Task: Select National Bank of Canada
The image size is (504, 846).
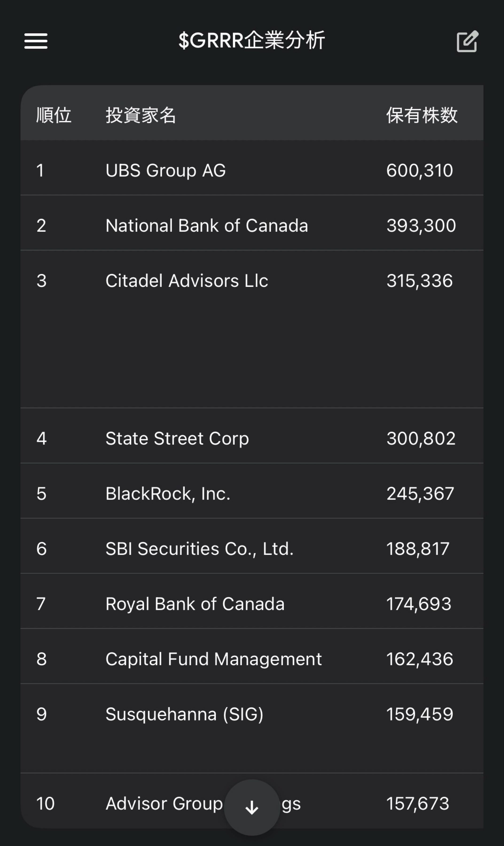Action: 207,226
